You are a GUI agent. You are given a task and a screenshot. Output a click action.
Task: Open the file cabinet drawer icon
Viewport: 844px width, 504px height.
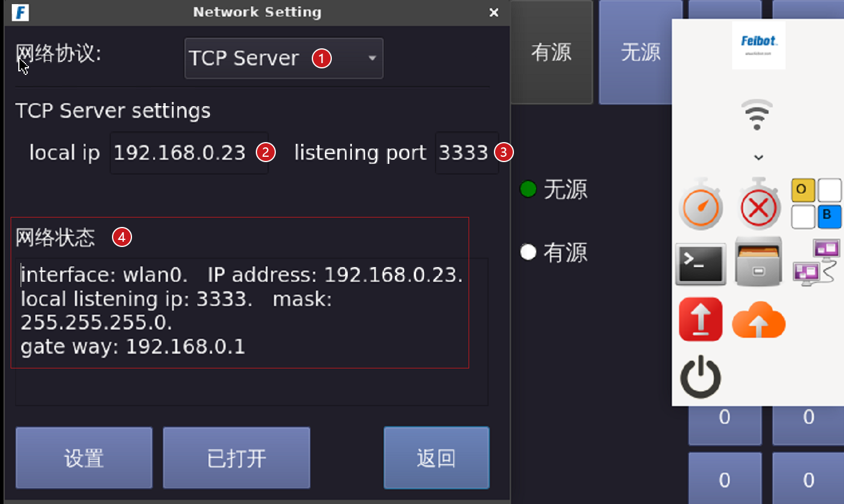[x=759, y=262]
